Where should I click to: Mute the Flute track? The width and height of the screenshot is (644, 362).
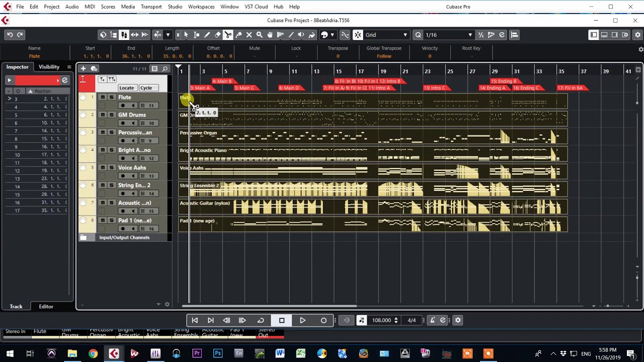click(x=103, y=98)
